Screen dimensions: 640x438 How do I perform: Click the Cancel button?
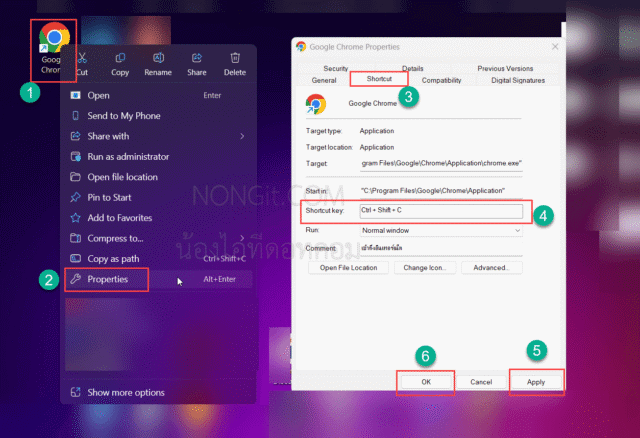481,382
